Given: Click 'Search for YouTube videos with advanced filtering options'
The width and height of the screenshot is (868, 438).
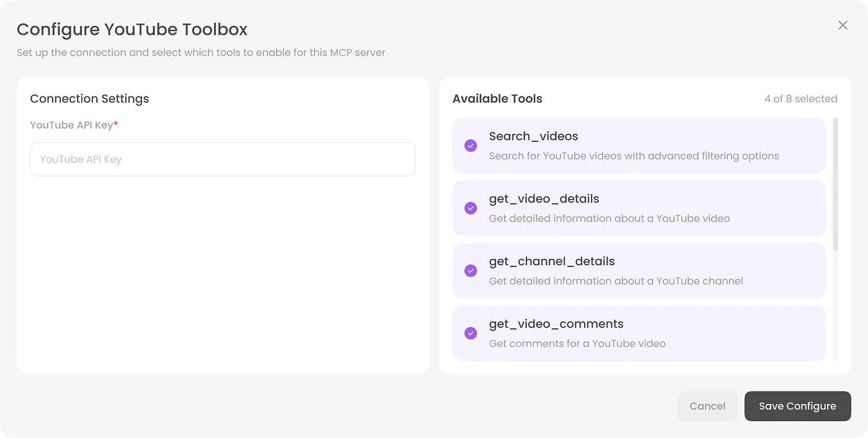Looking at the screenshot, I should [634, 156].
